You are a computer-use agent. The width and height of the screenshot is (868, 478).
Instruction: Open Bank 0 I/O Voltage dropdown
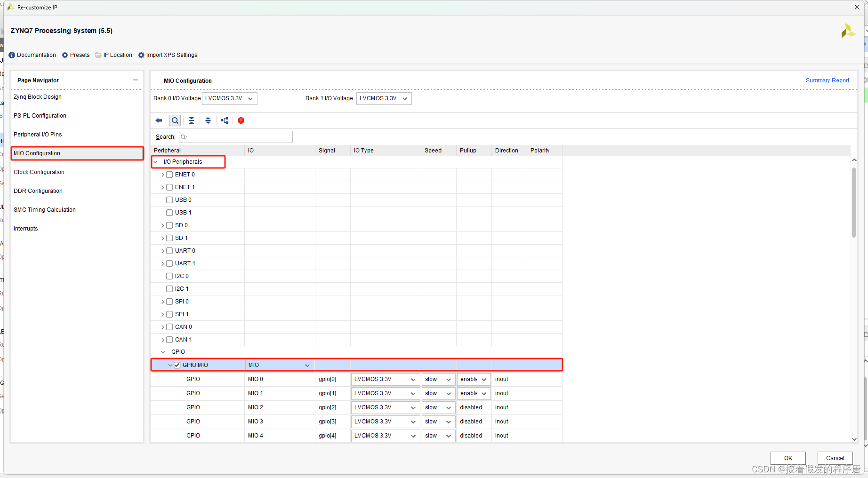pyautogui.click(x=230, y=98)
